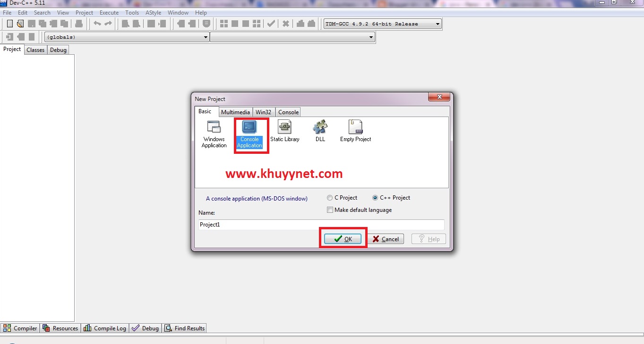Click the Print toolbar icon

tap(79, 24)
